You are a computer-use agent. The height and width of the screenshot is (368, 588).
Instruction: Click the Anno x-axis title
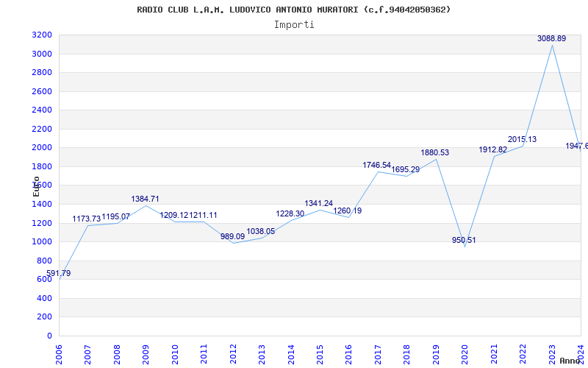(x=570, y=361)
